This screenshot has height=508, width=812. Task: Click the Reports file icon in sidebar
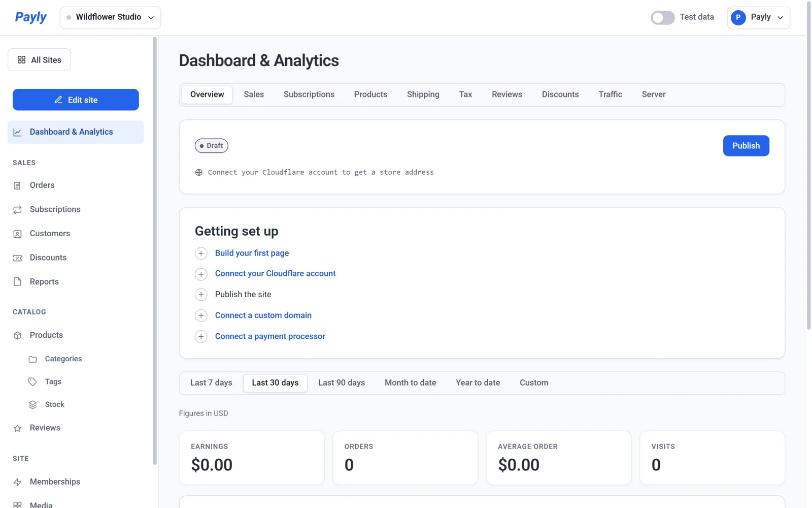[17, 281]
